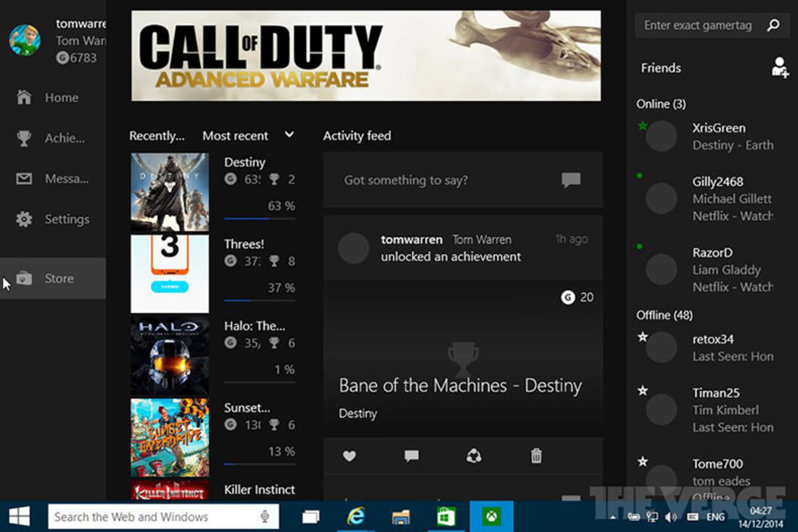
Task: Open the Killer Instinct cover thumbnail
Action: 170,490
